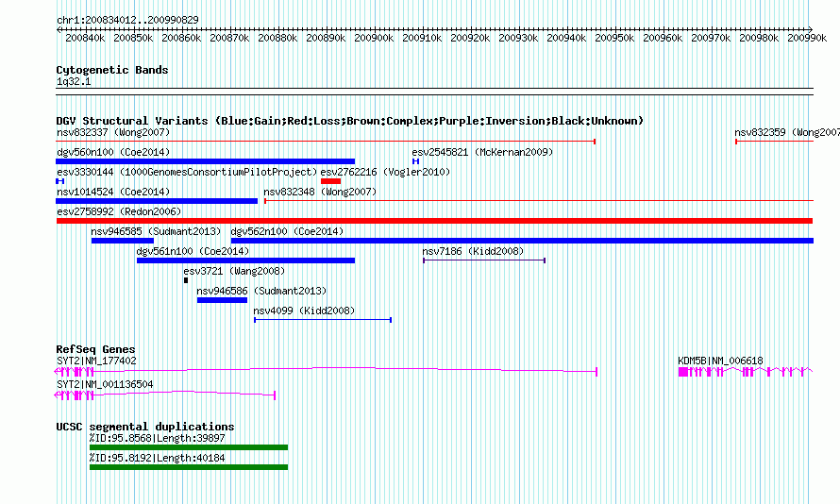Click the nsv832348 (Wong2007) variant label

[320, 192]
